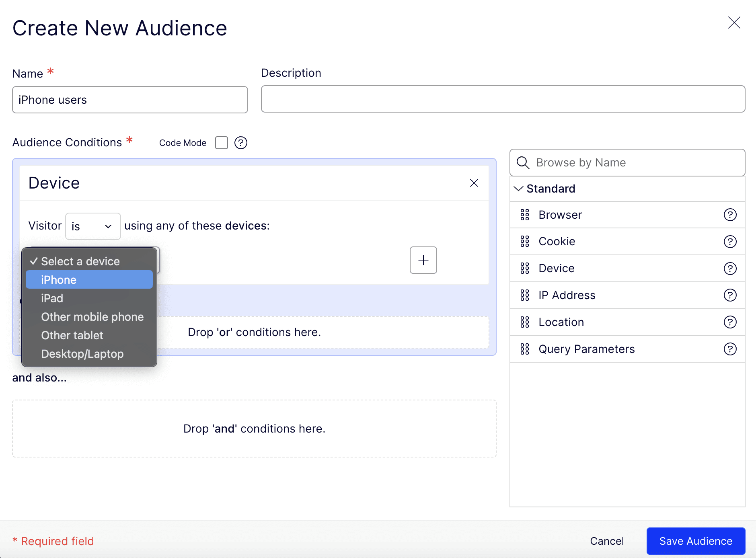Click the plus icon to add device
The width and height of the screenshot is (756, 558).
(x=423, y=260)
